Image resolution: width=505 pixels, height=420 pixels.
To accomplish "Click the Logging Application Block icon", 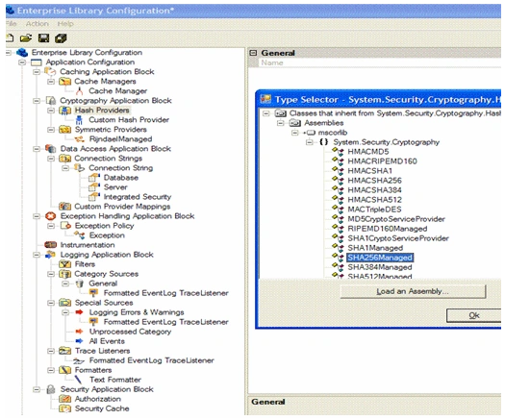I will click(x=50, y=255).
